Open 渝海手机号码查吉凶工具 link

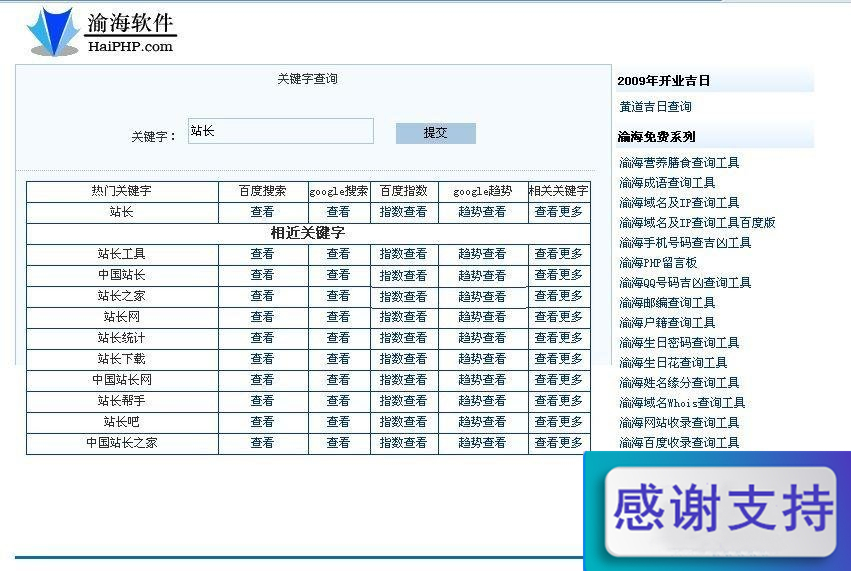tap(685, 243)
